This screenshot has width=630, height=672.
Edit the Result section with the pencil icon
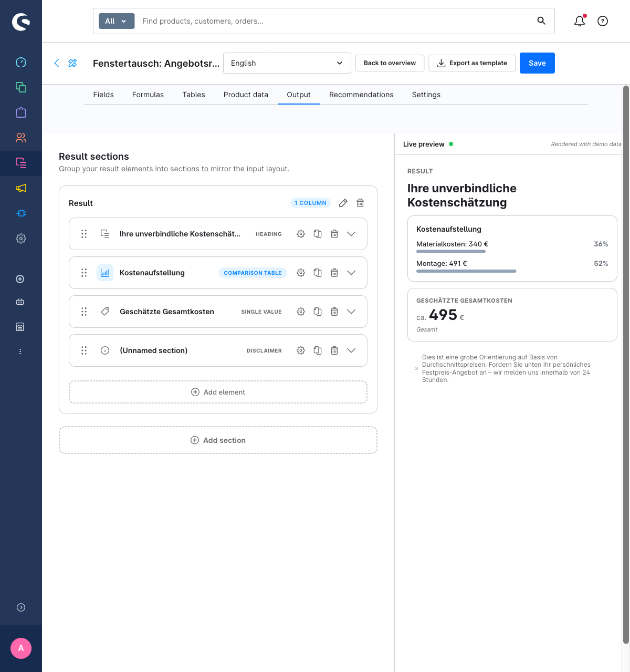pyautogui.click(x=343, y=203)
